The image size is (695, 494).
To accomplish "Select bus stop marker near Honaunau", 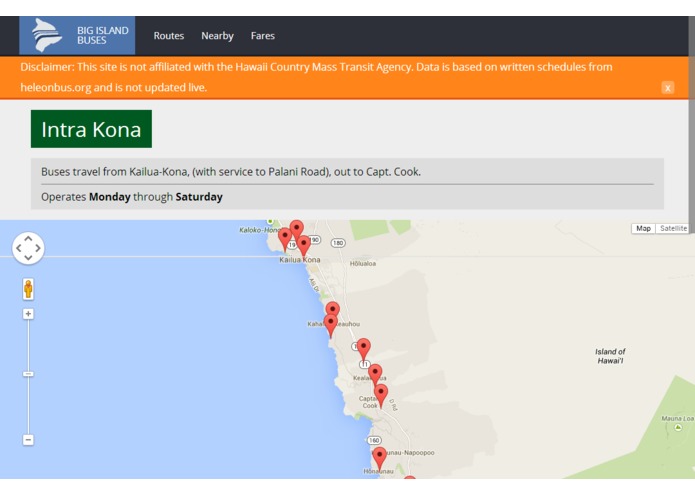I will (379, 458).
